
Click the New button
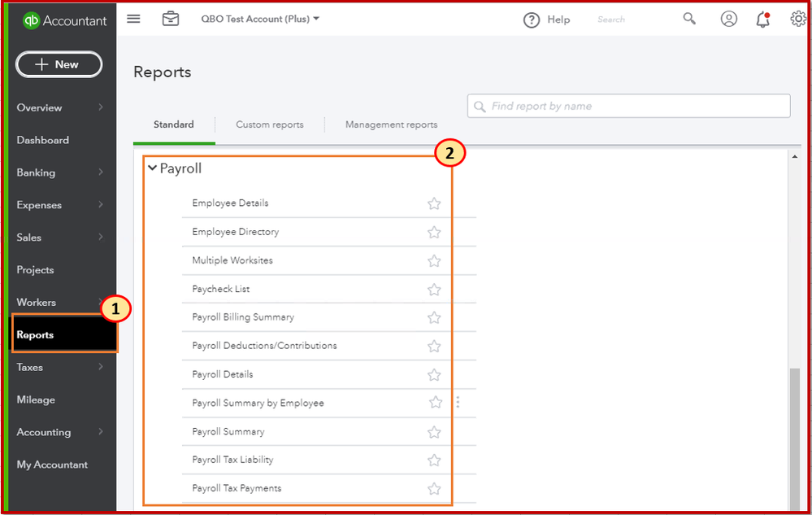tap(59, 64)
